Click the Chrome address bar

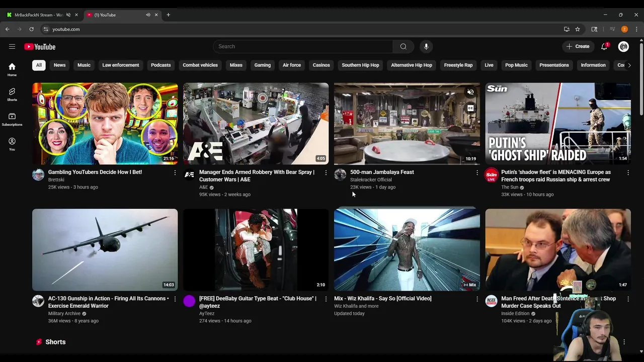tap(302, 29)
